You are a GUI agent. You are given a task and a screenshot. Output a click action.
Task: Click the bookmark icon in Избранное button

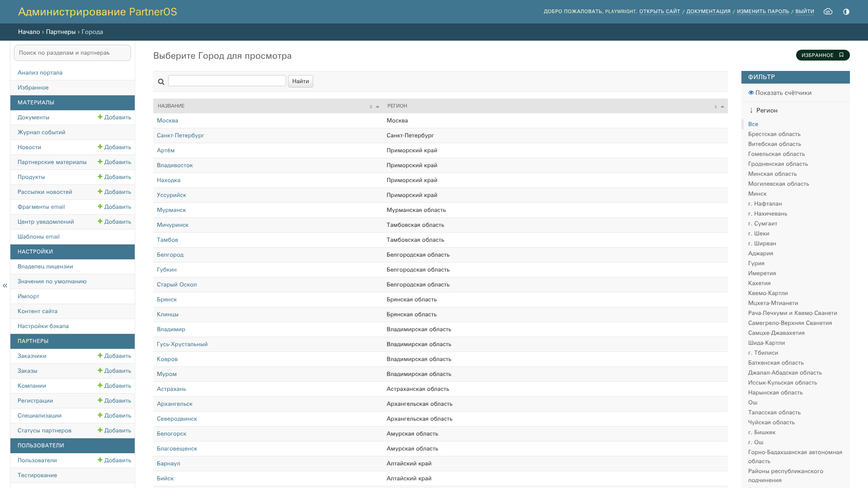(841, 55)
